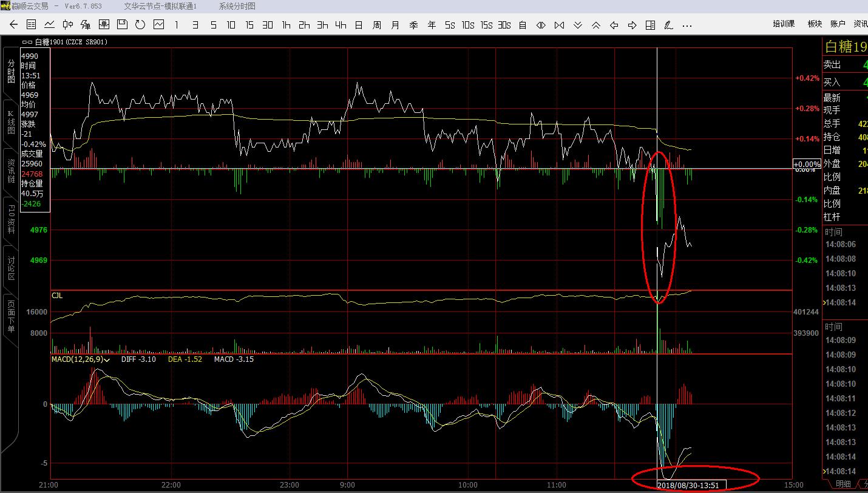The height and width of the screenshot is (493, 868).
Task: Switch to the K线图 side tab
Action: pyautogui.click(x=10, y=122)
